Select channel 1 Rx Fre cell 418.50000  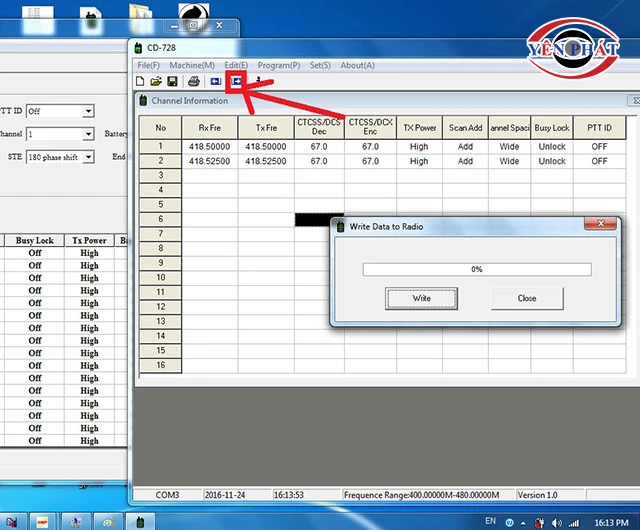click(209, 146)
